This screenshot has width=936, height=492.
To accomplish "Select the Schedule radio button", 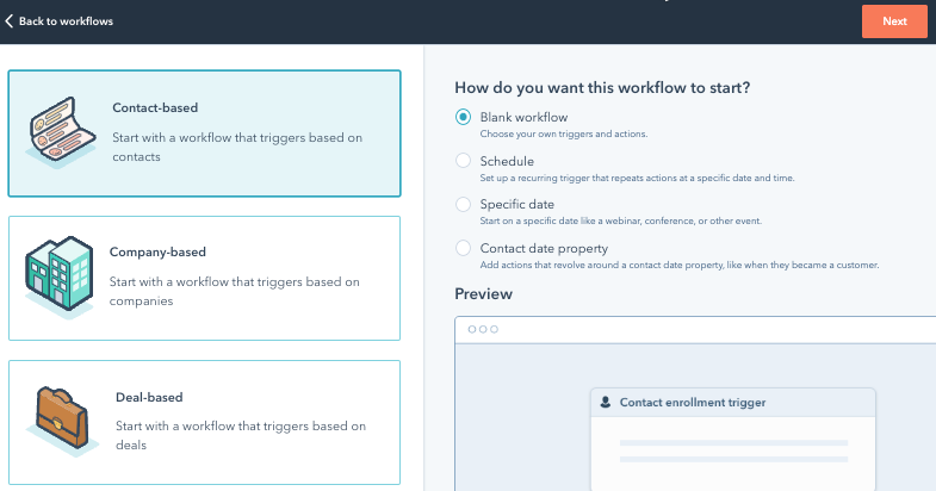I will point(463,161).
